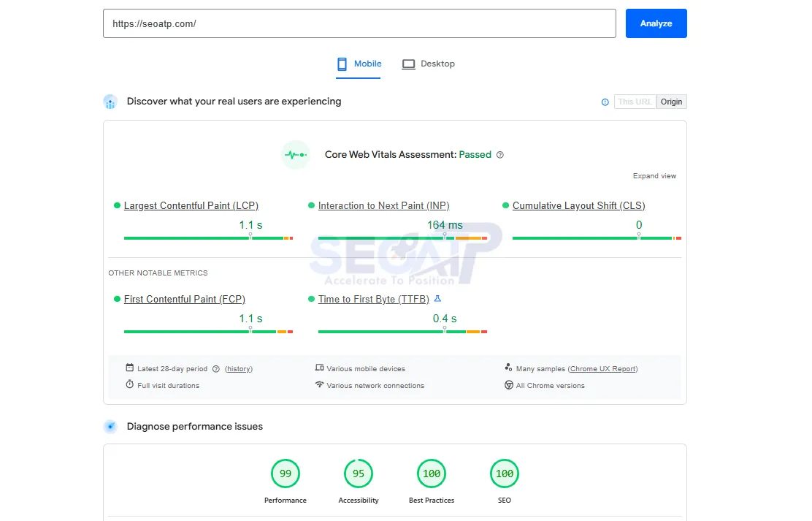Viewport: 812px width, 521px height.
Task: Click inside the URL input field
Action: point(359,23)
